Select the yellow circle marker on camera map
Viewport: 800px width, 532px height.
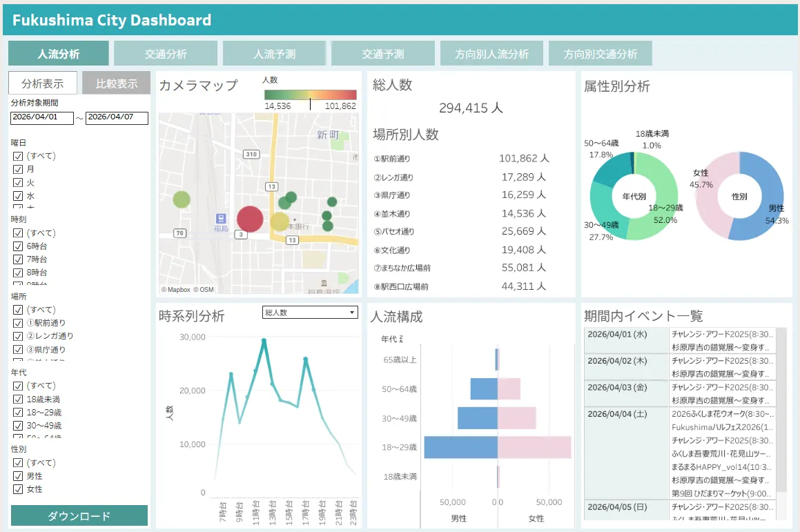(280, 222)
